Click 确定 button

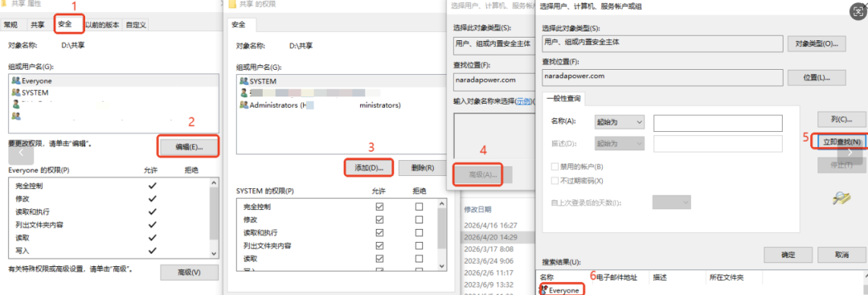[x=788, y=255]
